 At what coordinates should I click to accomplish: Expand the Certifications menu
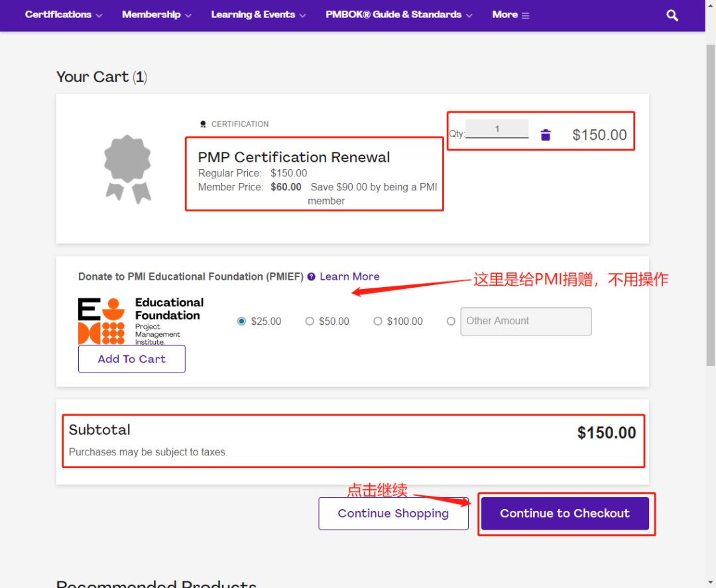[x=64, y=15]
